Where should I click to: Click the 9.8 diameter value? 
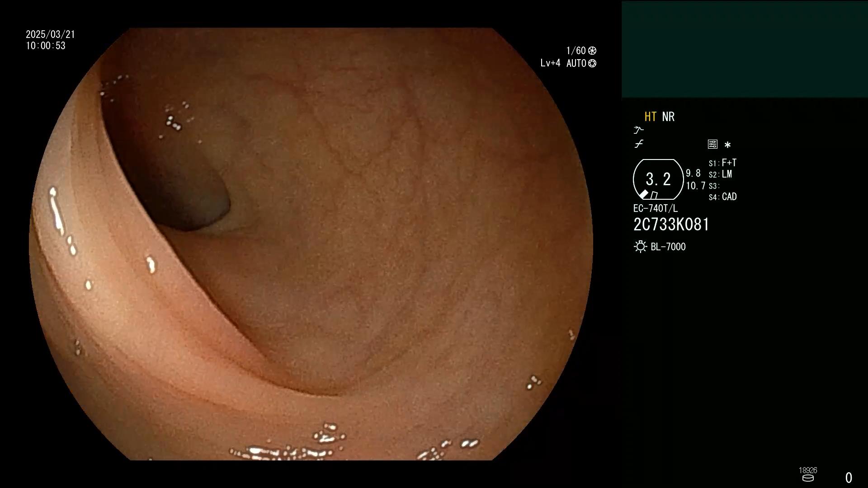pos(693,173)
